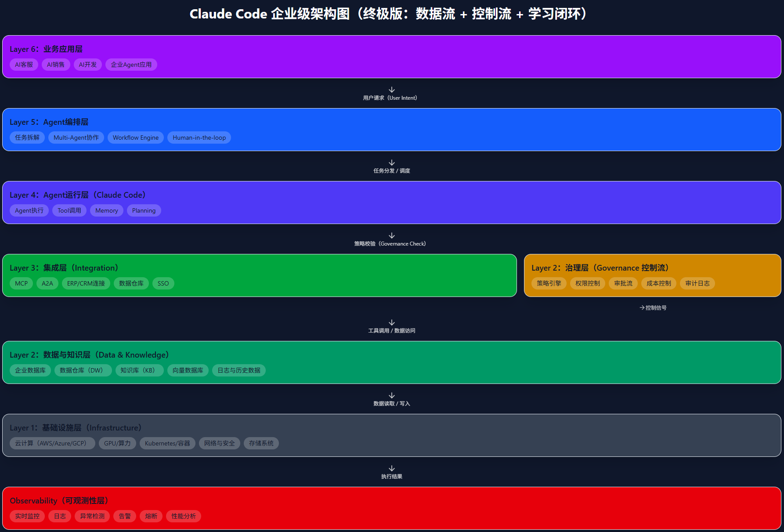Expand the 用户请求 (User Intent) arrow connector
784x532 pixels.
point(391,94)
